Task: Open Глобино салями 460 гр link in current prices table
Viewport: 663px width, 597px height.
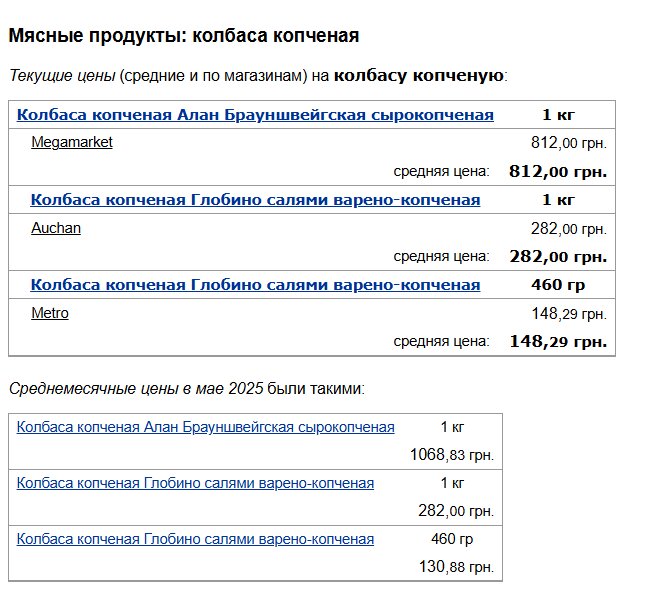Action: pos(255,285)
